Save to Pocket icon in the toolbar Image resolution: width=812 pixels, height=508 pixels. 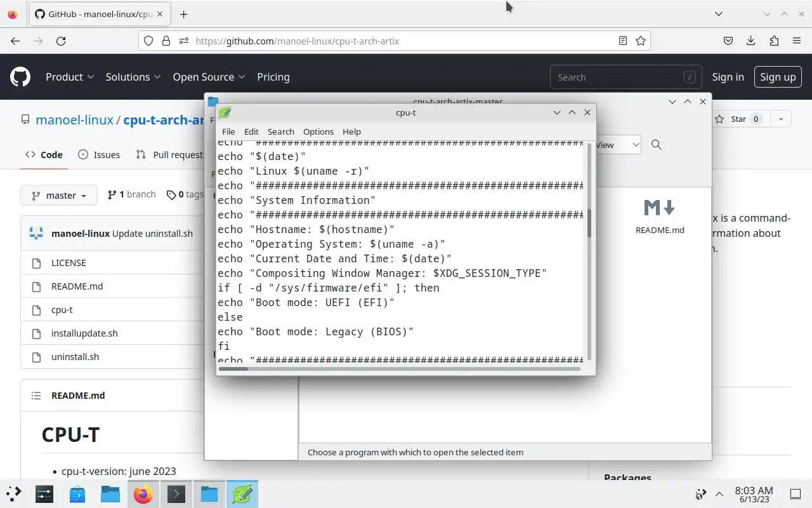pyautogui.click(x=728, y=41)
